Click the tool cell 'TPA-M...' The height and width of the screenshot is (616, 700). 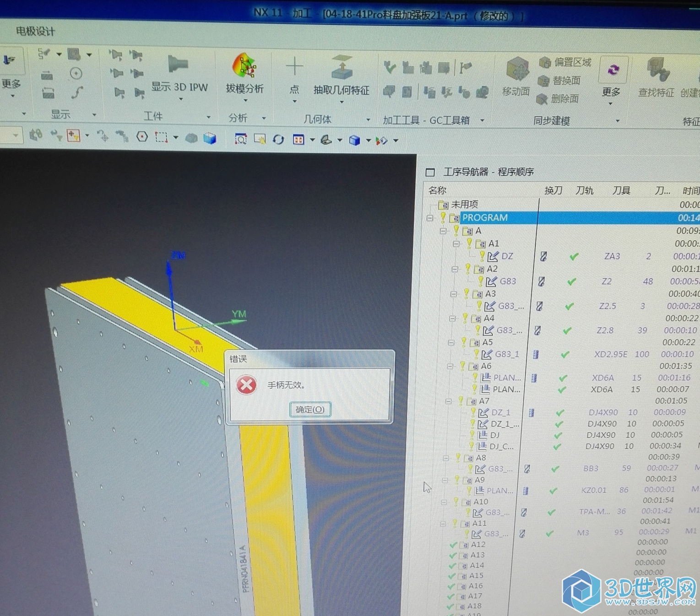pyautogui.click(x=594, y=511)
